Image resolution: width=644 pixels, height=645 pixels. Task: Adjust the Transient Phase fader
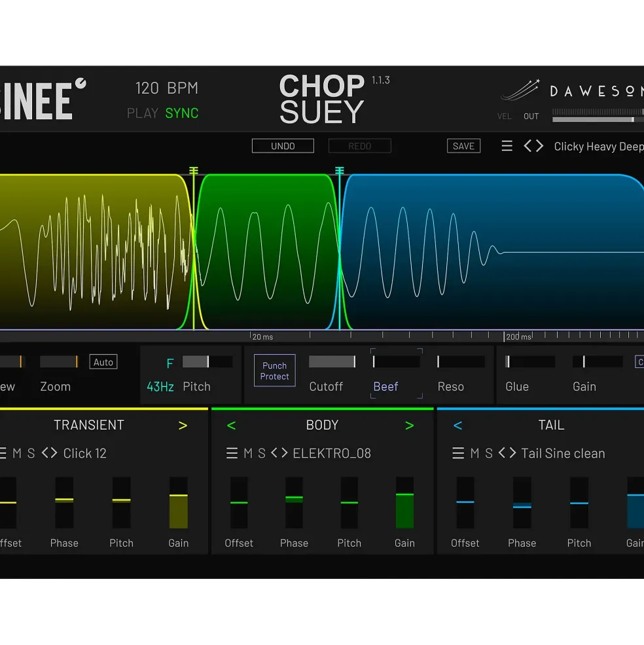64,503
